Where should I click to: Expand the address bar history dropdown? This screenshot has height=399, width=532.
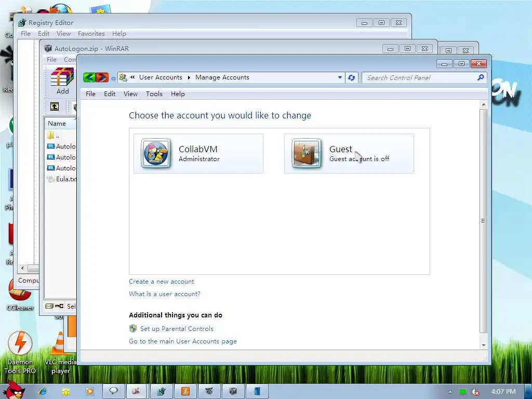point(340,78)
